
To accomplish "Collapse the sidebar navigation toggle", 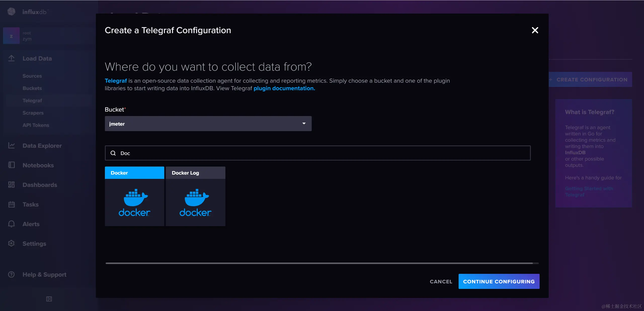I will click(49, 299).
